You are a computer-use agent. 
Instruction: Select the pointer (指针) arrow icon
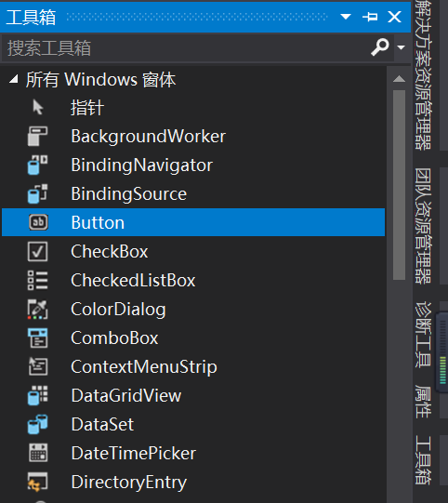pos(38,107)
